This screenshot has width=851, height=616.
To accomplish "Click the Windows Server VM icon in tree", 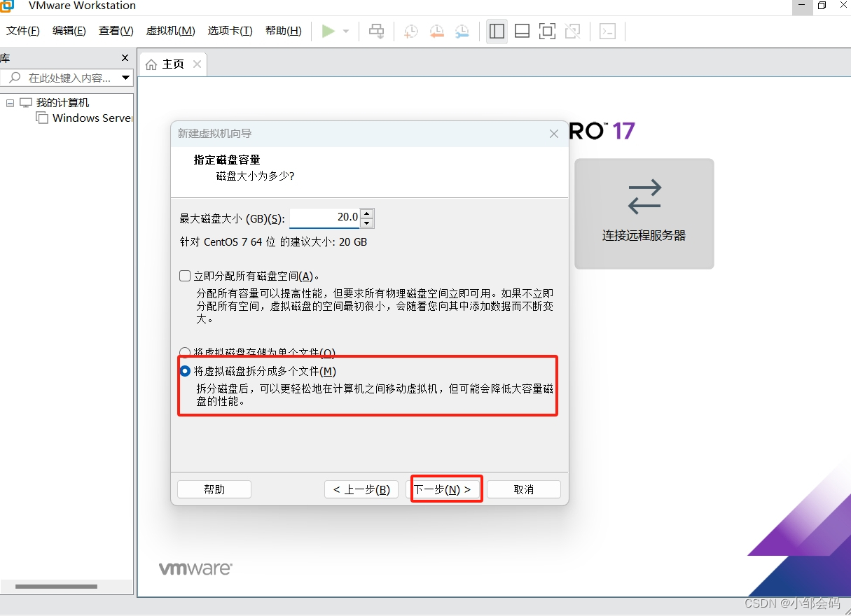I will 43,118.
